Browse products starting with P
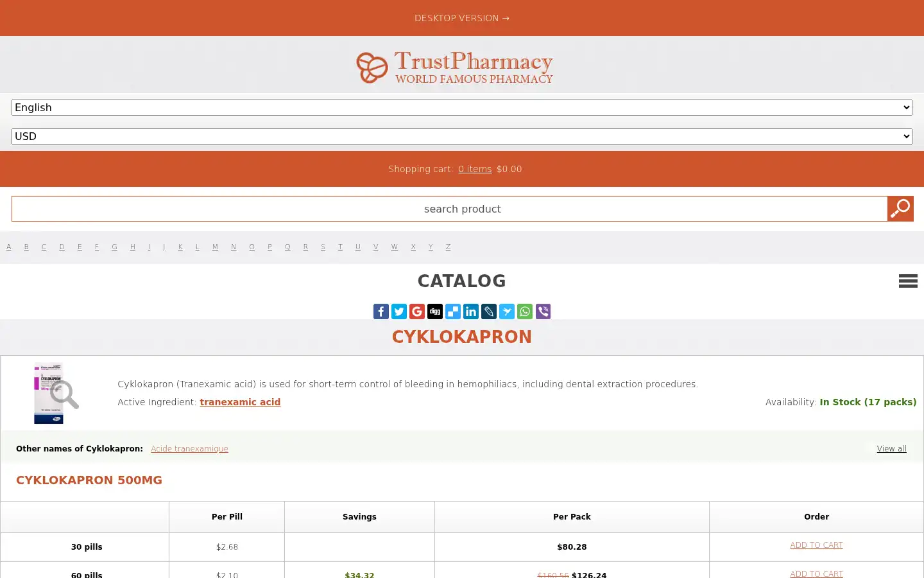The width and height of the screenshot is (924, 578). click(x=269, y=247)
